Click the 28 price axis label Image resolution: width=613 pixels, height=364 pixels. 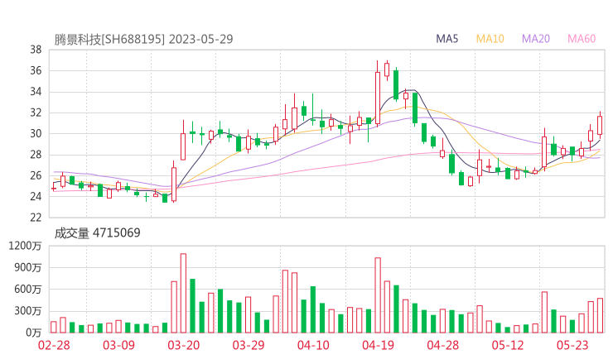(36, 155)
